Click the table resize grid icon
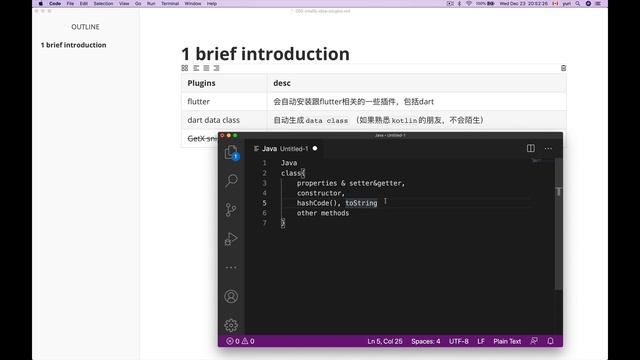 [184, 68]
